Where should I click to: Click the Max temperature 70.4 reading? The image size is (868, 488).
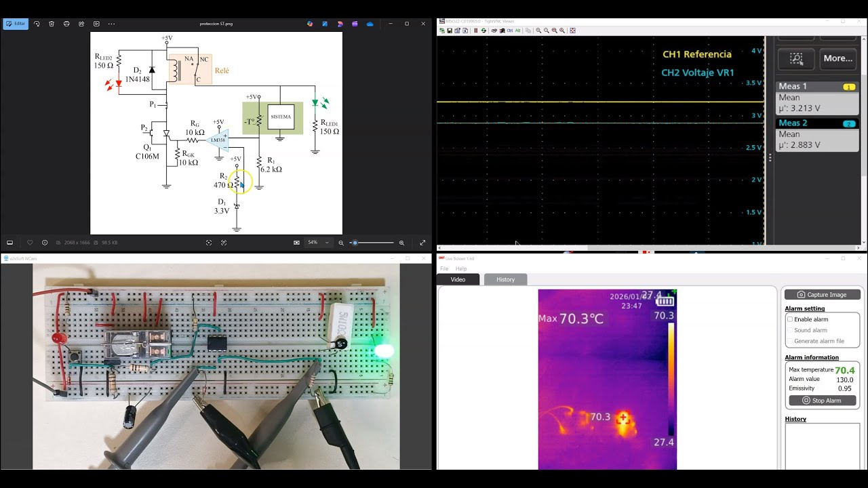point(844,370)
